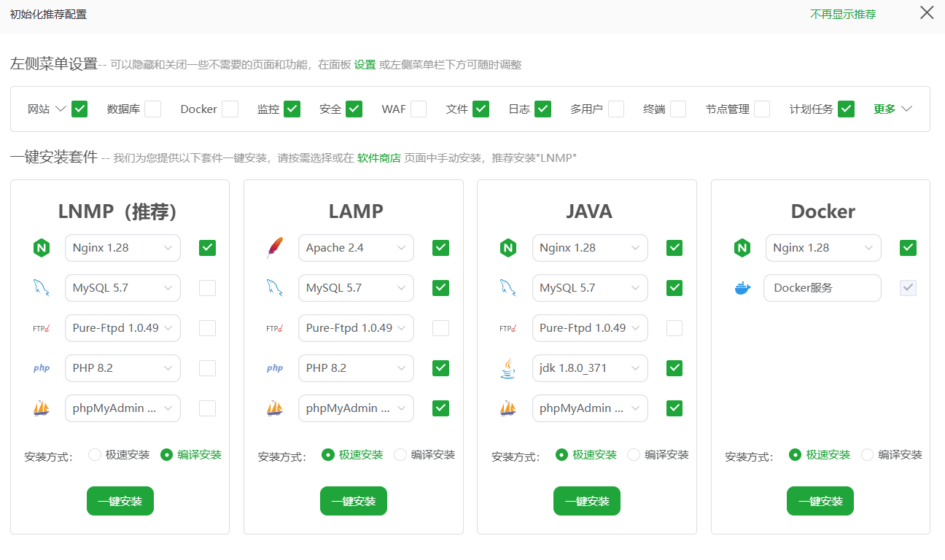
Task: Open the Apache 2.4 version dropdown
Action: pyautogui.click(x=356, y=248)
